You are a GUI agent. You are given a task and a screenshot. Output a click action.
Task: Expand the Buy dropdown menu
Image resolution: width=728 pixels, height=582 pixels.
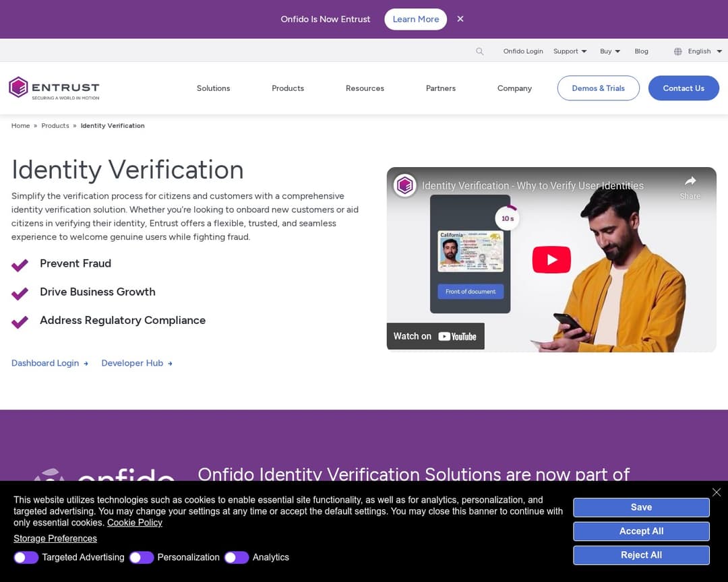pos(609,51)
